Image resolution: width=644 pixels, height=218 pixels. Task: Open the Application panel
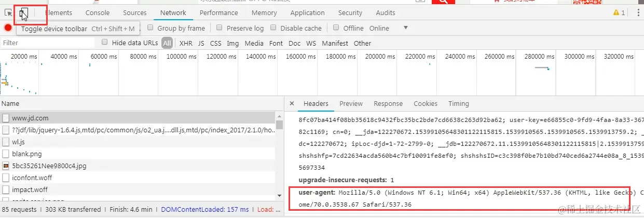click(x=307, y=12)
